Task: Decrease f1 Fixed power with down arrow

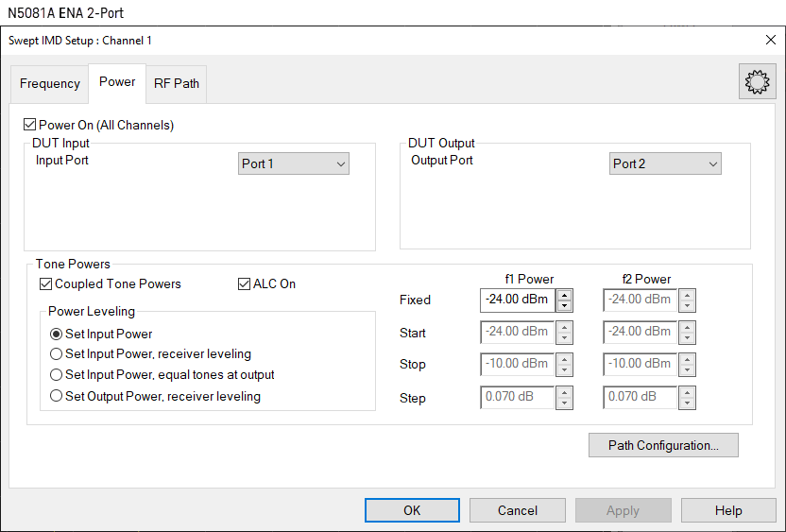Action: coord(564,306)
